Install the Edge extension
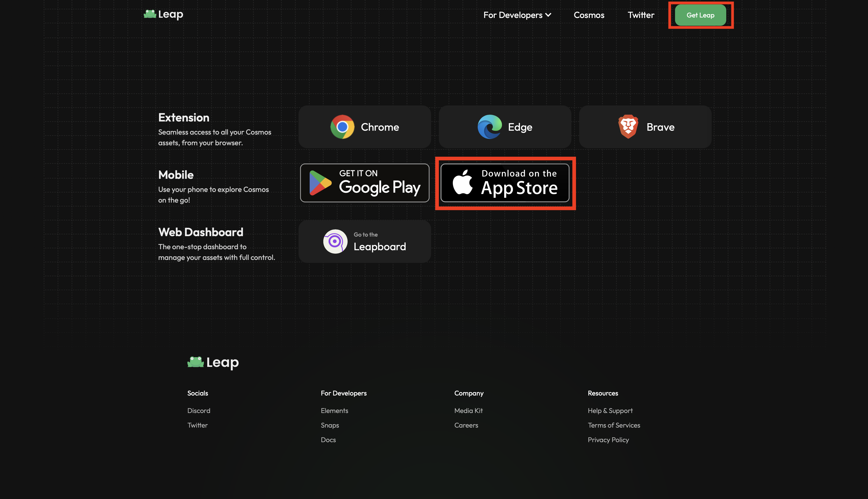Screen dimensions: 868x499 505,127
